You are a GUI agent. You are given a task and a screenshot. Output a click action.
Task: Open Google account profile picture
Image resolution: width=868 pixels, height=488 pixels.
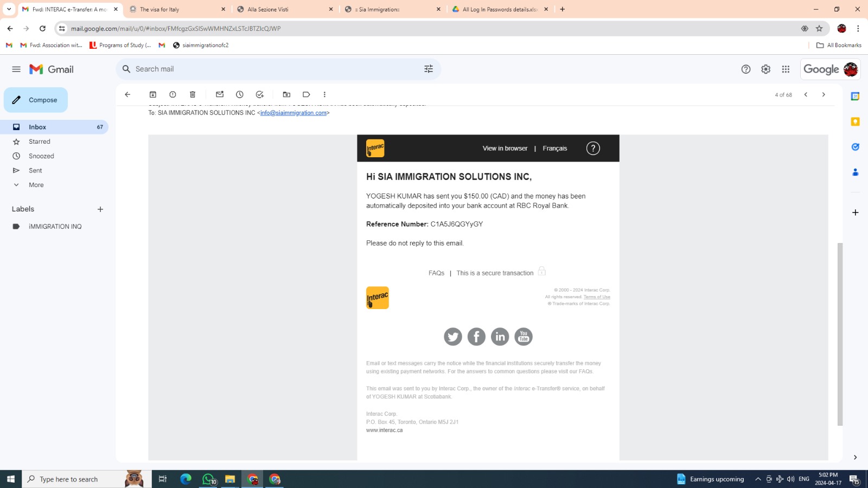click(851, 69)
